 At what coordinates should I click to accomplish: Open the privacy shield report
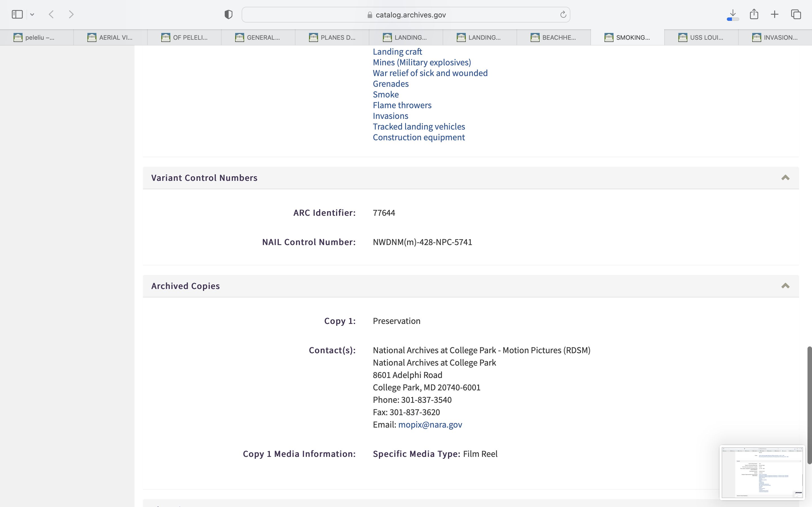pos(228,14)
